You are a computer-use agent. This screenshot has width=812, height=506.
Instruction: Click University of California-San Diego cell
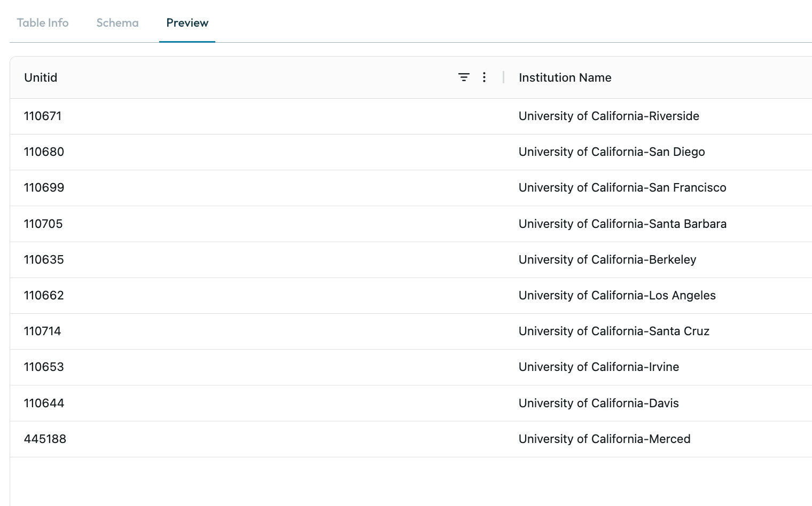click(x=658, y=152)
